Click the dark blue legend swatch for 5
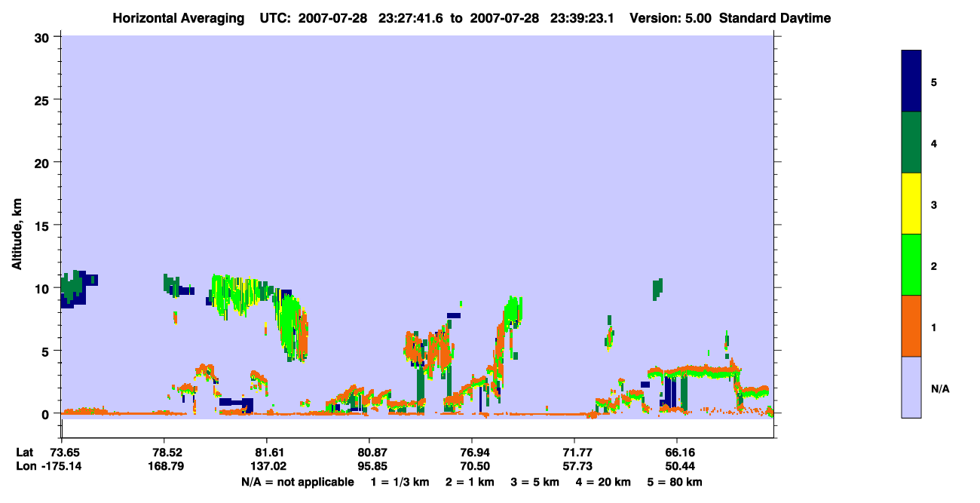This screenshot has width=980, height=503. 911,81
